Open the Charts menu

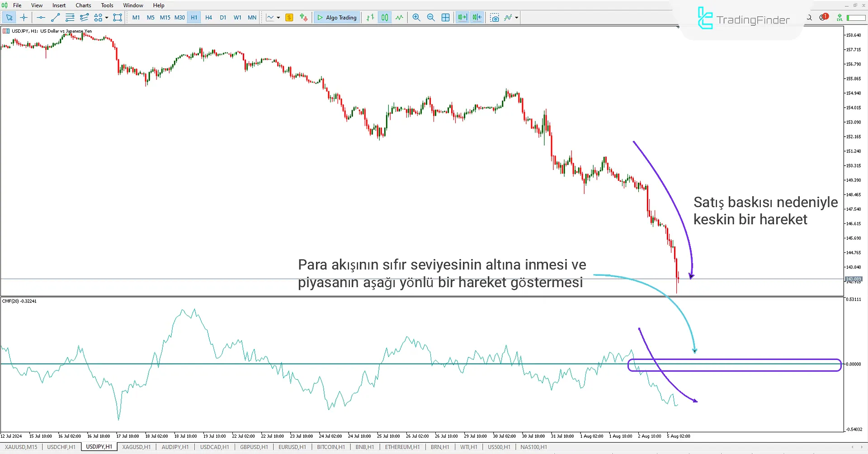(83, 5)
